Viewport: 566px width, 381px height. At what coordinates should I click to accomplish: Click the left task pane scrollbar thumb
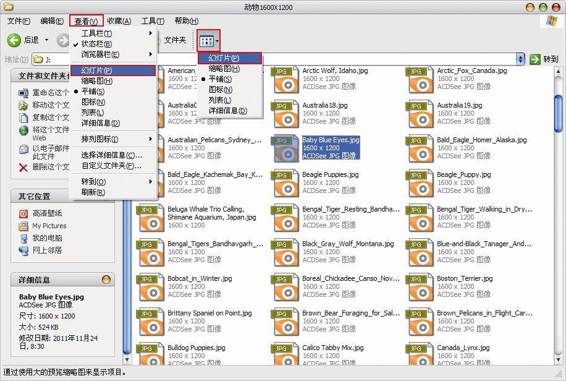[x=127, y=277]
